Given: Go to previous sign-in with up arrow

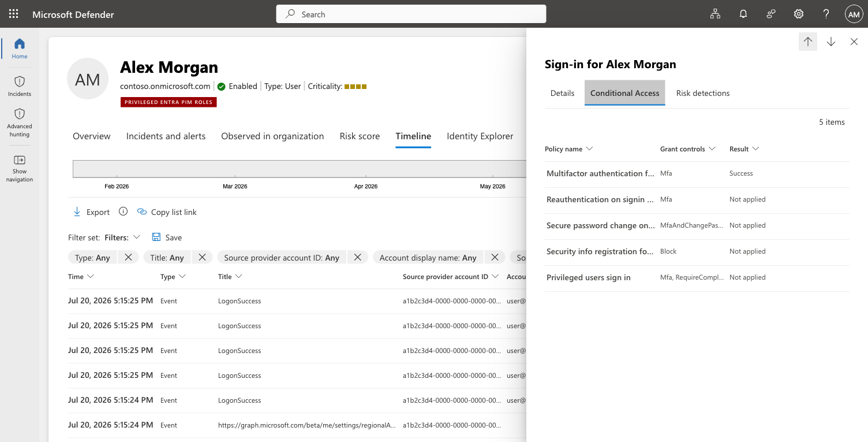Looking at the screenshot, I should [808, 42].
